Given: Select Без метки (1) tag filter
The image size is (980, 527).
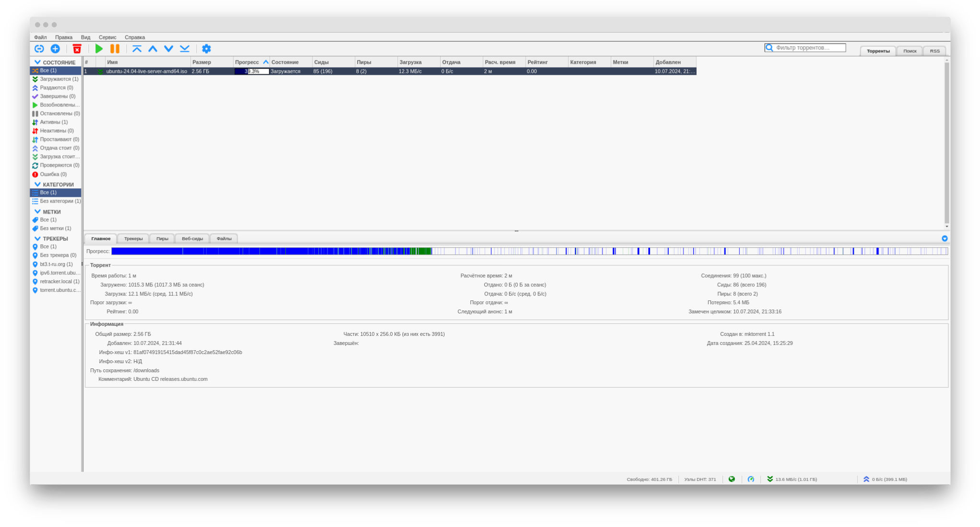Looking at the screenshot, I should [56, 229].
